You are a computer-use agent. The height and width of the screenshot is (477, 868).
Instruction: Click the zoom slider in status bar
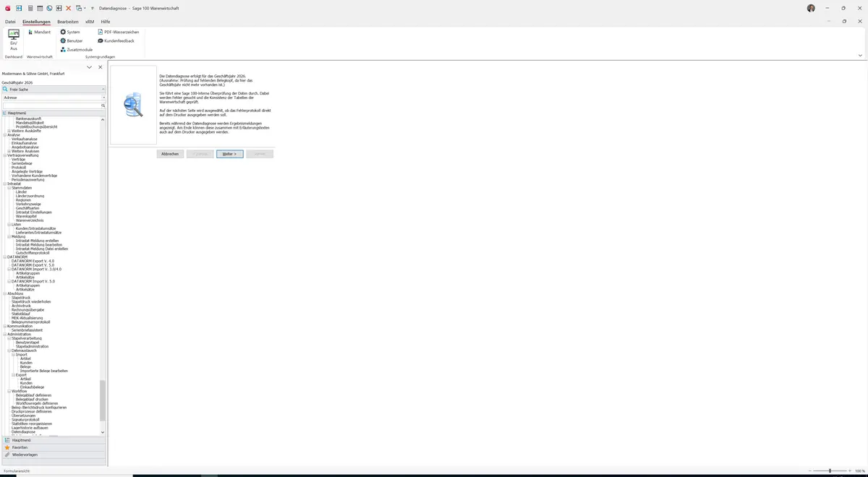830,470
